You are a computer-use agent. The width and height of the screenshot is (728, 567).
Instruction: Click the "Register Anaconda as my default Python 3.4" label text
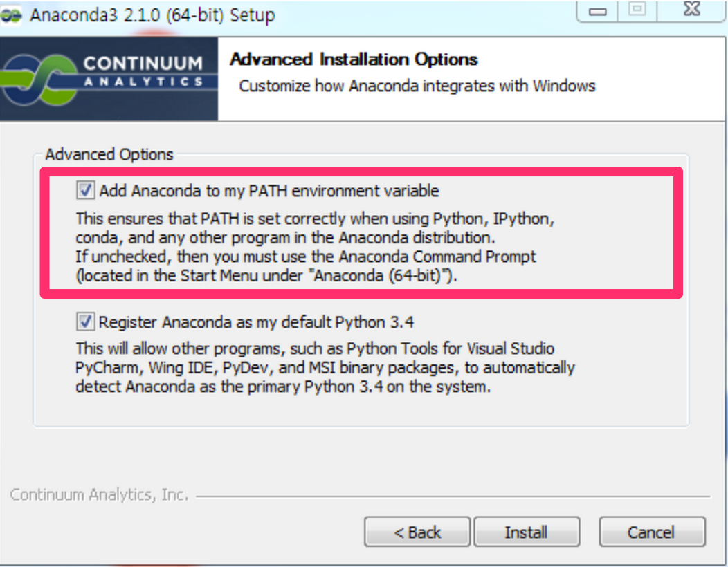[256, 322]
